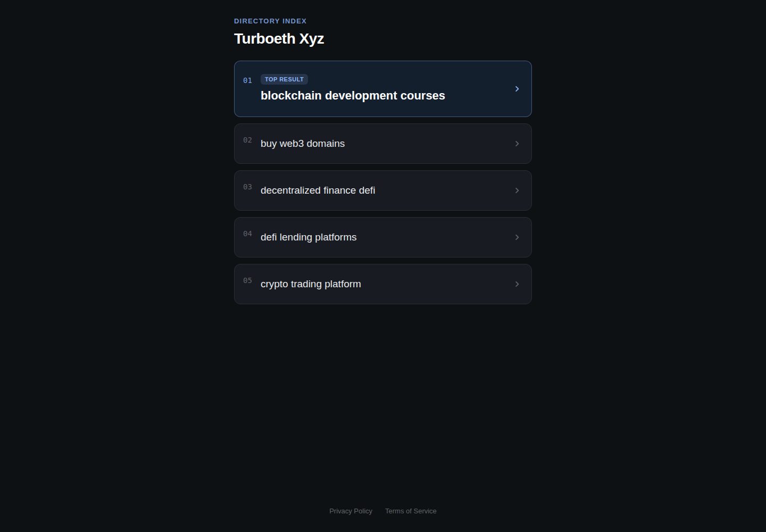
Task: Open defi lending platforms entry
Action: [x=383, y=237]
